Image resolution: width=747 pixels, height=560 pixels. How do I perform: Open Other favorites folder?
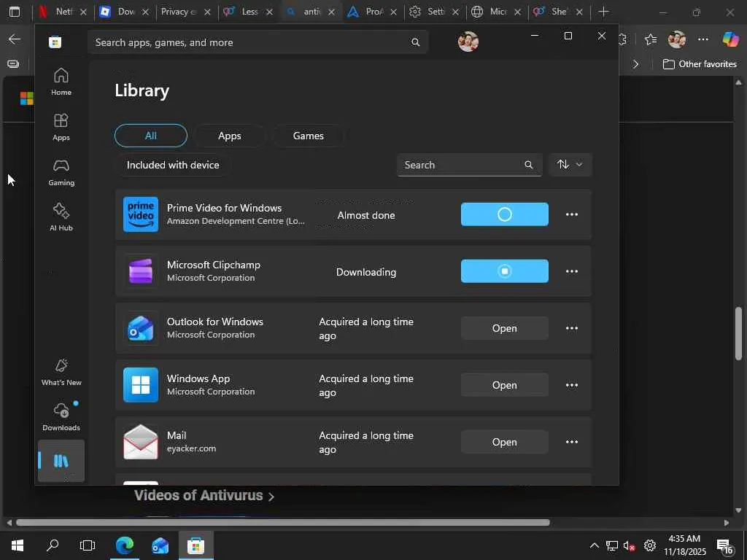click(x=700, y=64)
